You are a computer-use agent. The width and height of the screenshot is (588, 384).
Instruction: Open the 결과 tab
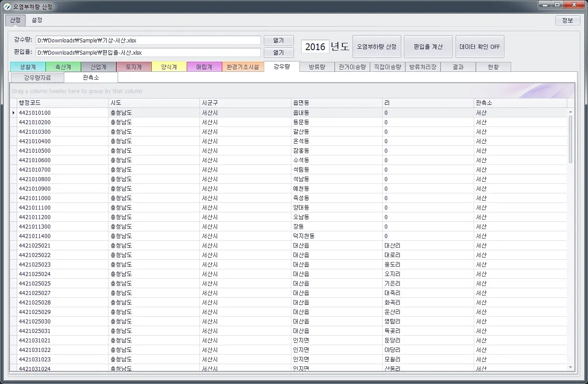pos(458,67)
